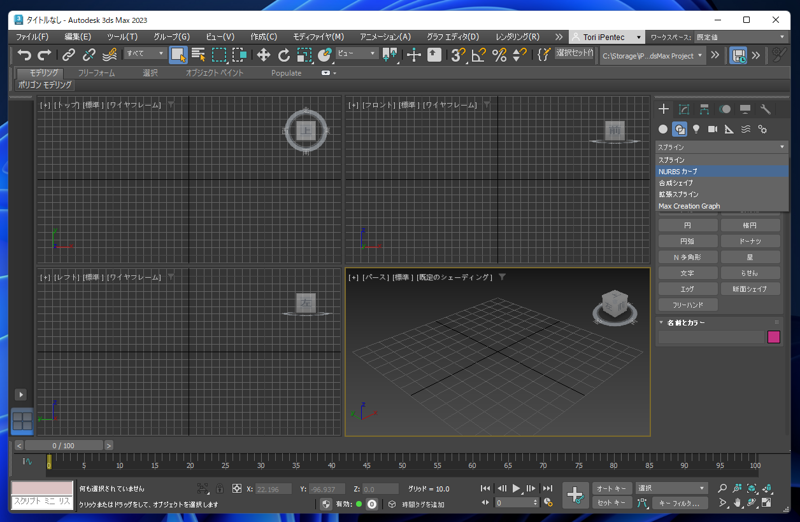
Task: Open the Utilities wrench panel tab
Action: coord(765,109)
